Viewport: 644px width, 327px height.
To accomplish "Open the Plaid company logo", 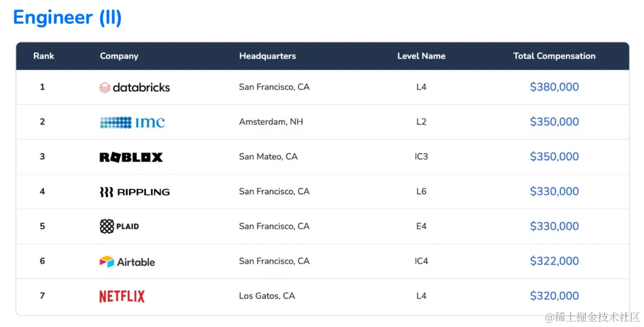I will pos(119,226).
